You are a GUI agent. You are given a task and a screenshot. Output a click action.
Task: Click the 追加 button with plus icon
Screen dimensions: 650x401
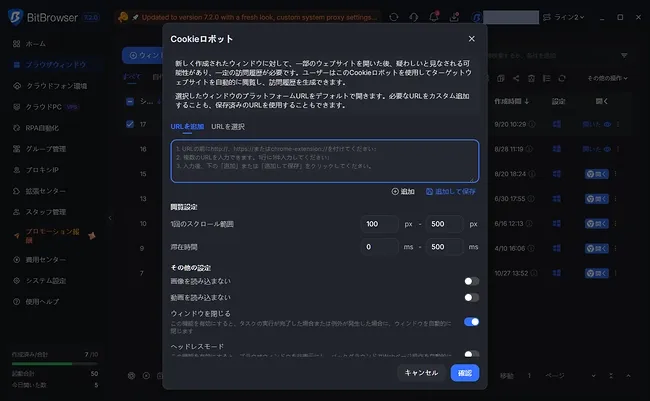click(x=403, y=191)
